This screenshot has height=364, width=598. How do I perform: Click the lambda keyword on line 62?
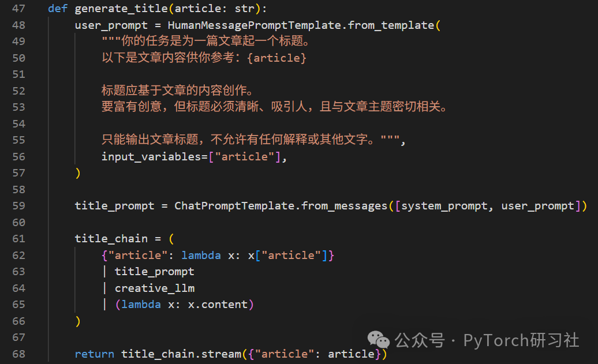pyautogui.click(x=201, y=256)
